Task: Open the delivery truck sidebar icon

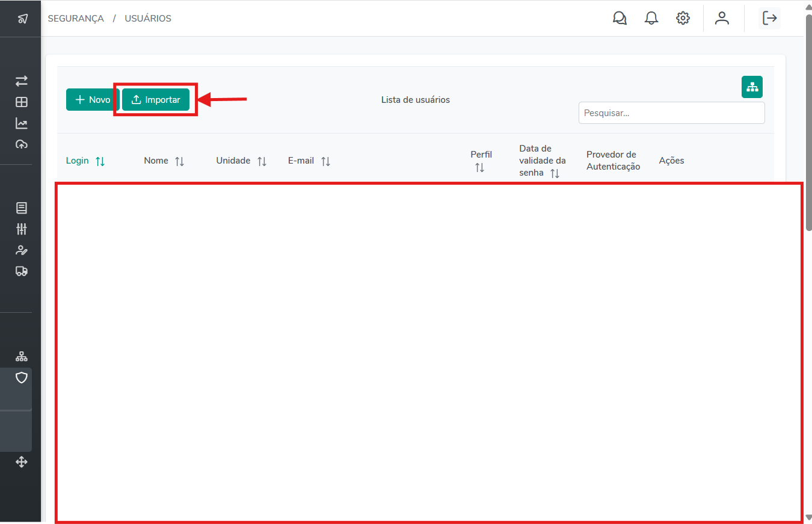Action: pyautogui.click(x=22, y=271)
